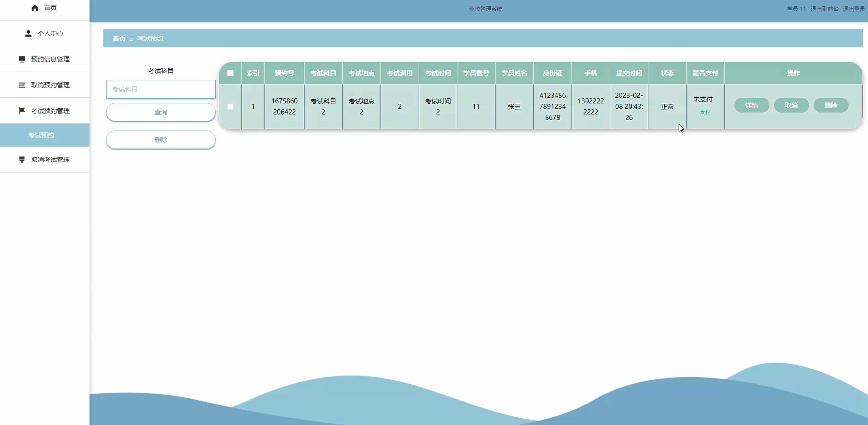This screenshot has height=425, width=868.
Task: Click the ID number 412345678912345678 cell
Action: click(552, 106)
